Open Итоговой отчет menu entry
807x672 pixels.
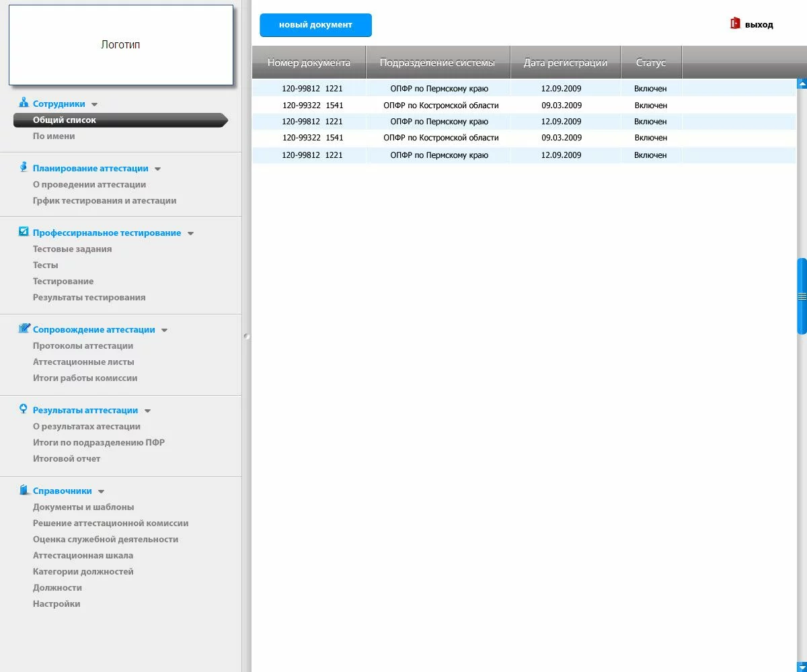67,459
